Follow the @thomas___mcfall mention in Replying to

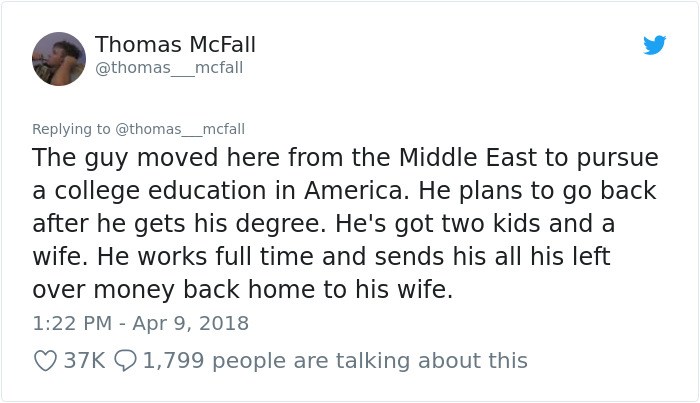180,129
